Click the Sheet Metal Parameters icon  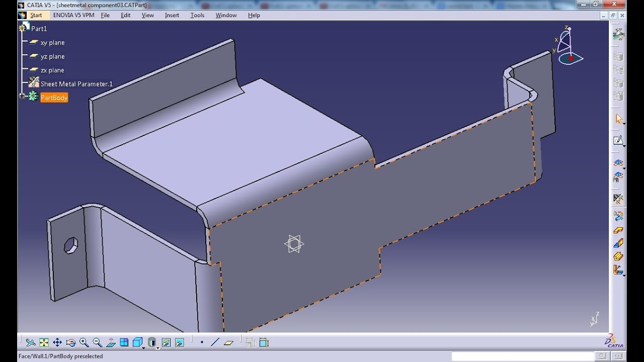click(618, 199)
